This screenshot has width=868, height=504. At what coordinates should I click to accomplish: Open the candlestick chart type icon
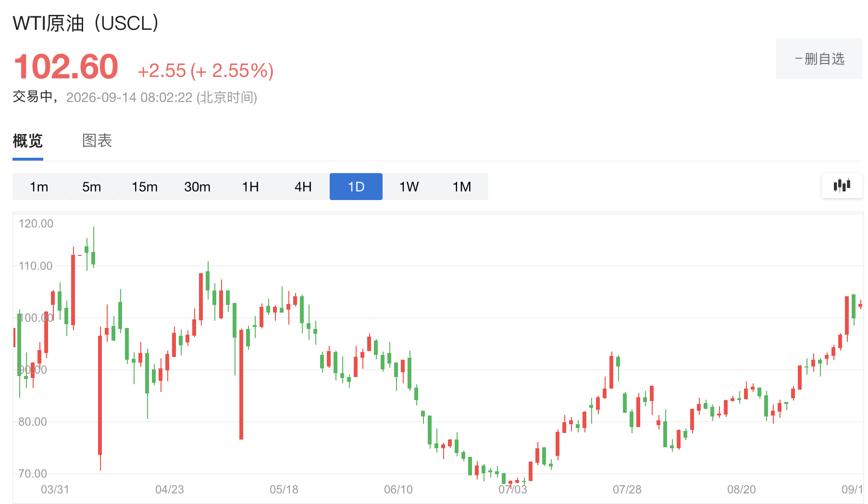tap(842, 186)
